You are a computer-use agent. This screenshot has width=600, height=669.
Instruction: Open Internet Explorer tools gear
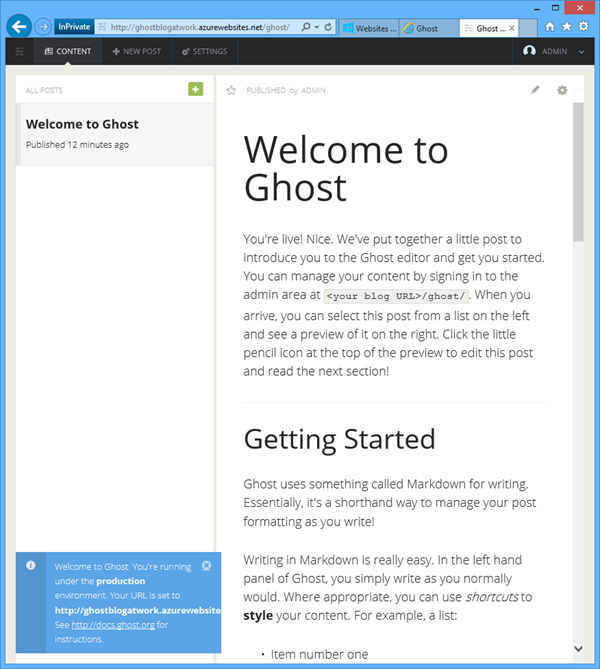584,27
